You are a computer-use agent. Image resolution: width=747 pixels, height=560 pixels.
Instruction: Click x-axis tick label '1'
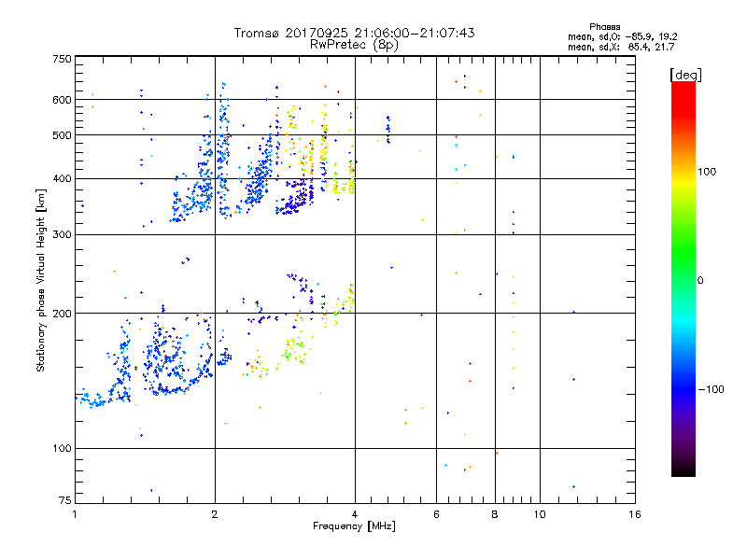(x=75, y=514)
